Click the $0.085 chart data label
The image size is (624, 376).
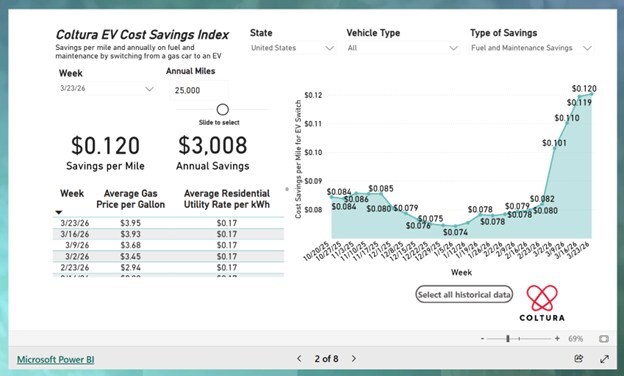[x=381, y=189]
